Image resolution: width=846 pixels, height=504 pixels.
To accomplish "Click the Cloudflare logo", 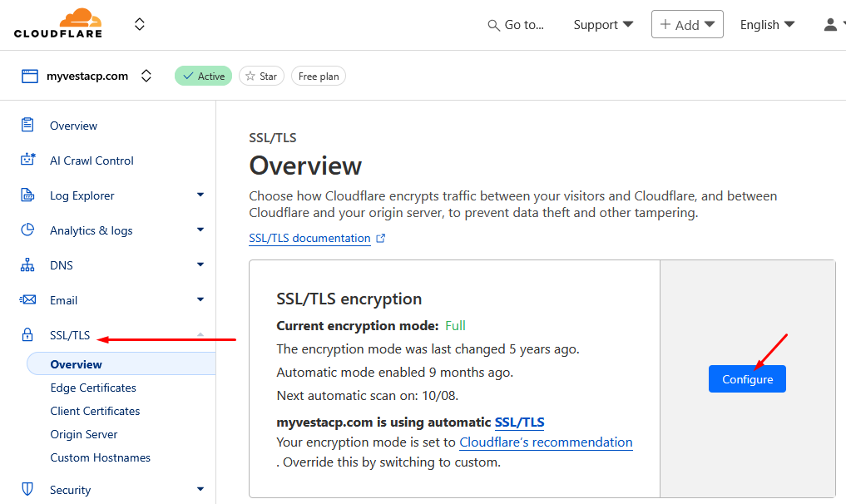I will pos(58,24).
